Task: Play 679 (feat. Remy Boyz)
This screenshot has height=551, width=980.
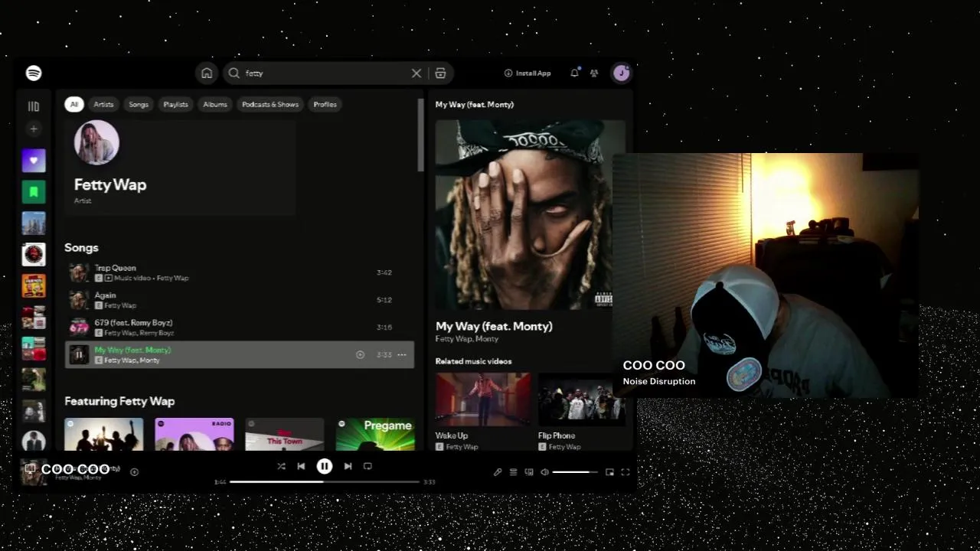Action: 239,328
